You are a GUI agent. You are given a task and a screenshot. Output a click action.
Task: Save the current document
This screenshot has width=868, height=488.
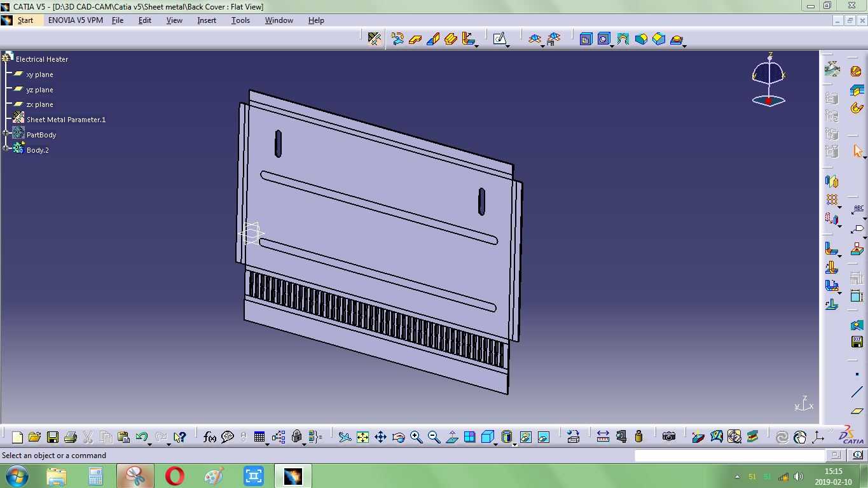pyautogui.click(x=53, y=437)
